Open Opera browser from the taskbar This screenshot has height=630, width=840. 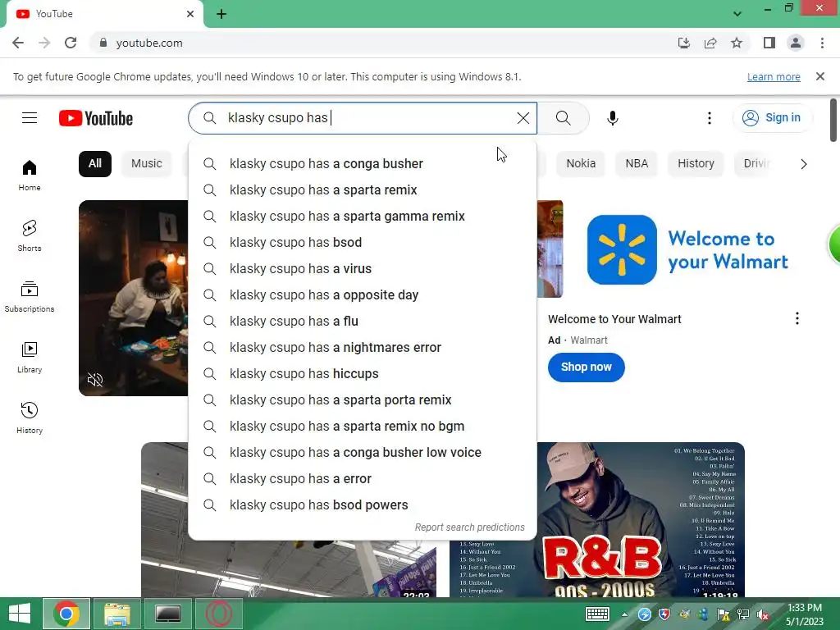point(218,614)
